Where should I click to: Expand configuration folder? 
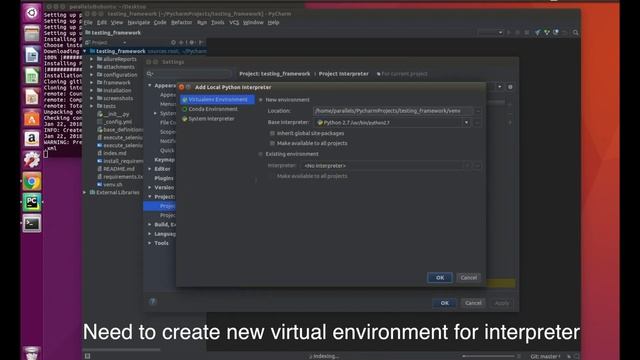pos(91,75)
